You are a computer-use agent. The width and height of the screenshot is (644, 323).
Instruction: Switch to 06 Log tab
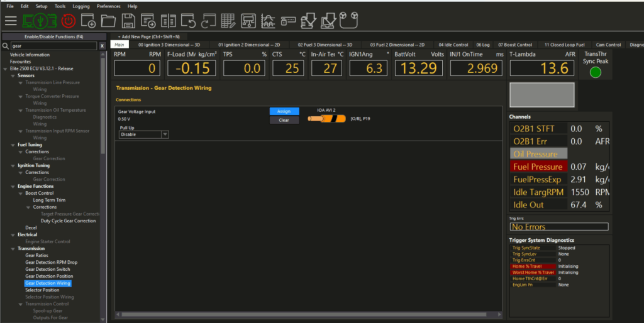click(483, 45)
